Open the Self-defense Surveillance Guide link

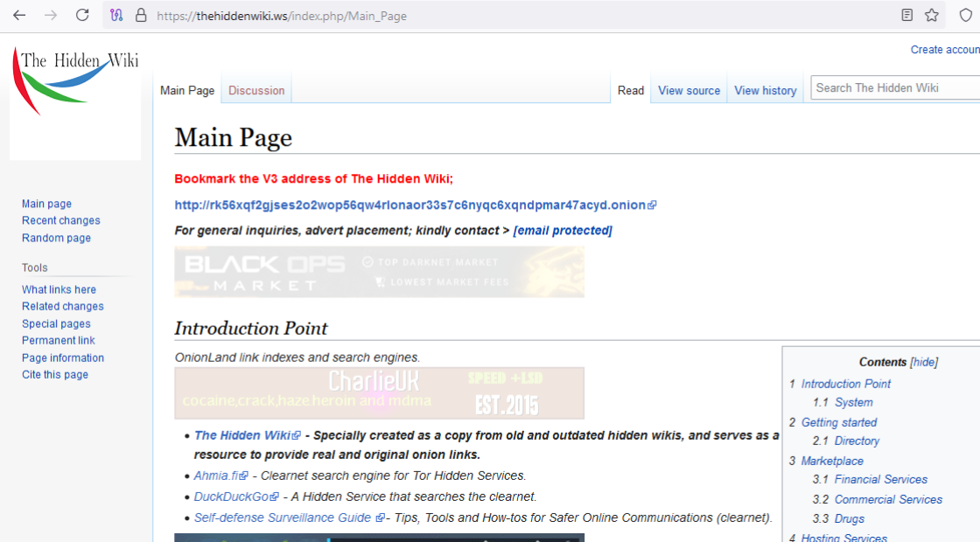(x=289, y=518)
